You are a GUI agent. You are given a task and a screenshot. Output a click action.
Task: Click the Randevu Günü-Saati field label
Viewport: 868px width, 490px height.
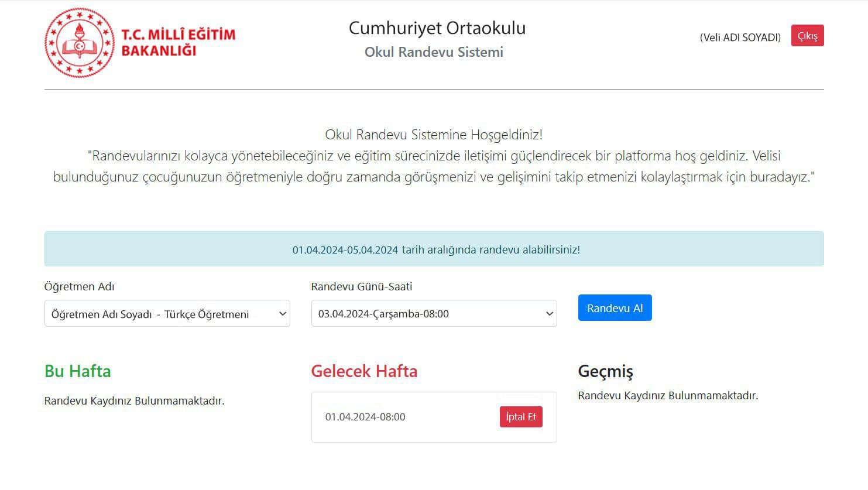(x=361, y=286)
